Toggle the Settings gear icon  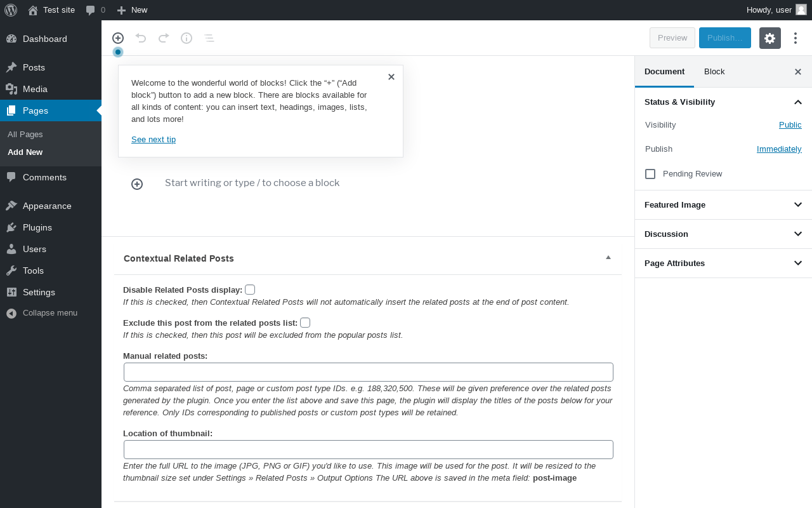[769, 38]
